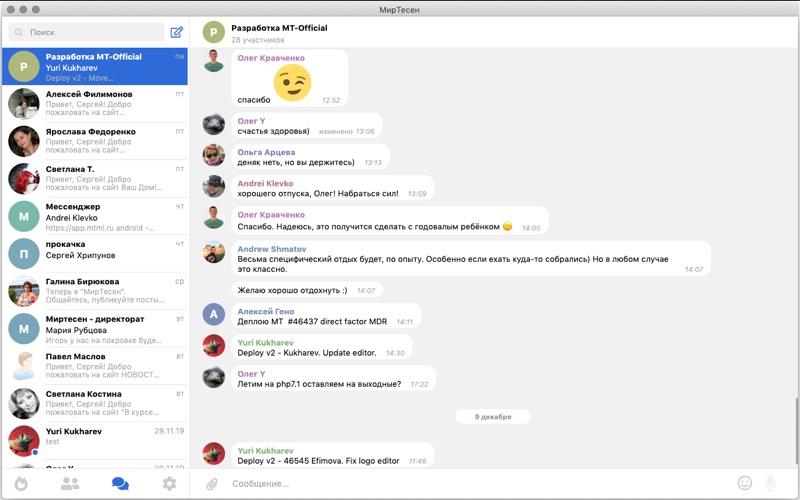
Task: Click the search magnifier icon
Action: coord(18,32)
